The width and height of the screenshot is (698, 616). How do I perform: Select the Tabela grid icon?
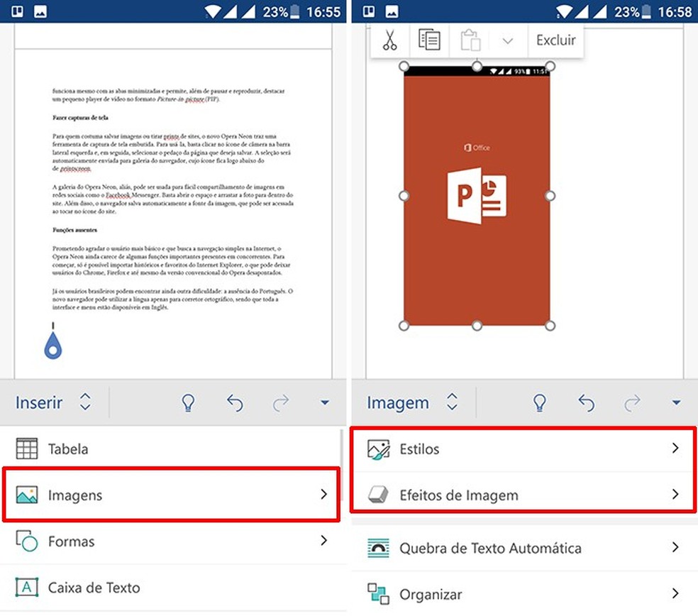tap(26, 449)
